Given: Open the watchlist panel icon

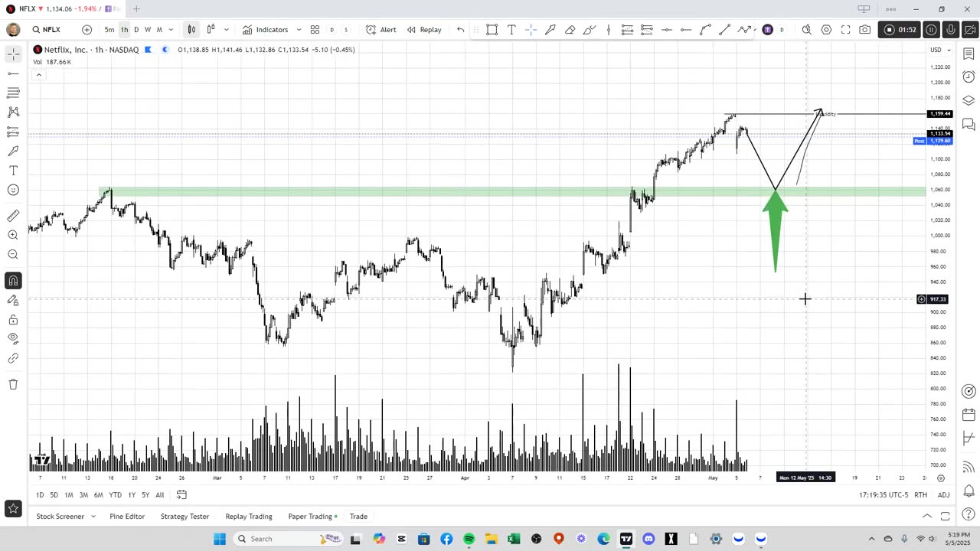Looking at the screenshot, I should coord(969,54).
